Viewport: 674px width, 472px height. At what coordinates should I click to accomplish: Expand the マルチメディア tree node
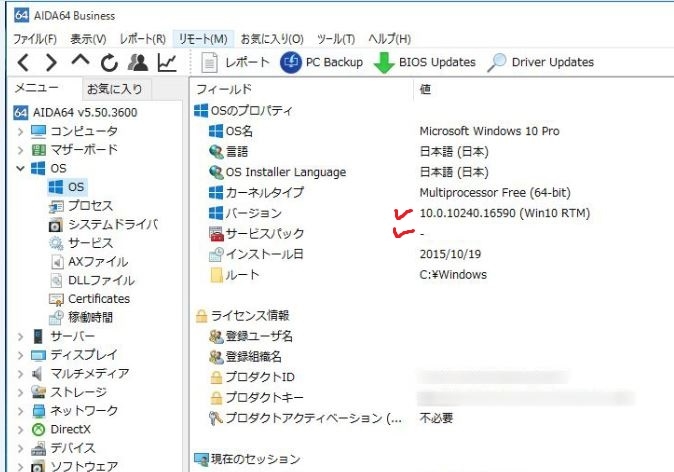click(20, 374)
